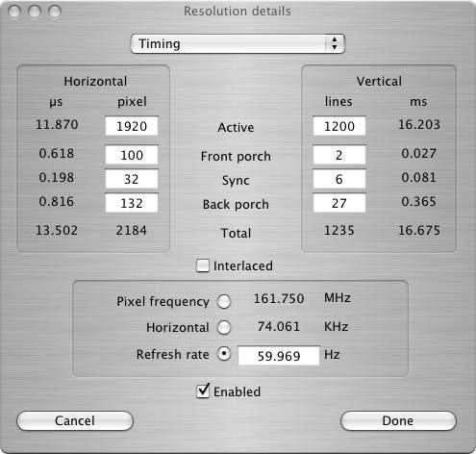Click the Total row label

click(x=236, y=233)
